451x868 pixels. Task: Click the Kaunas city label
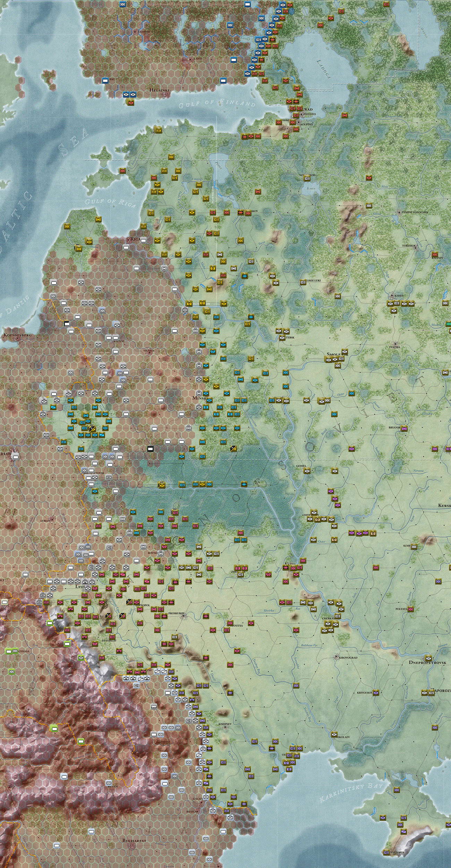point(119,341)
